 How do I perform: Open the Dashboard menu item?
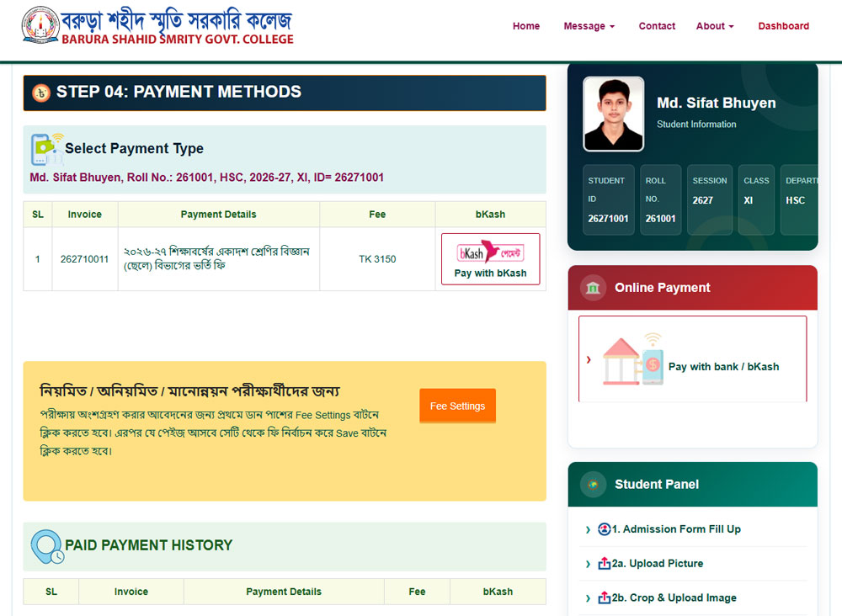coord(783,26)
